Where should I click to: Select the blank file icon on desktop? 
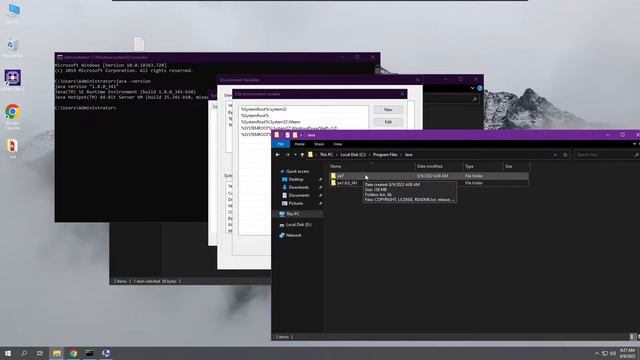139,44
